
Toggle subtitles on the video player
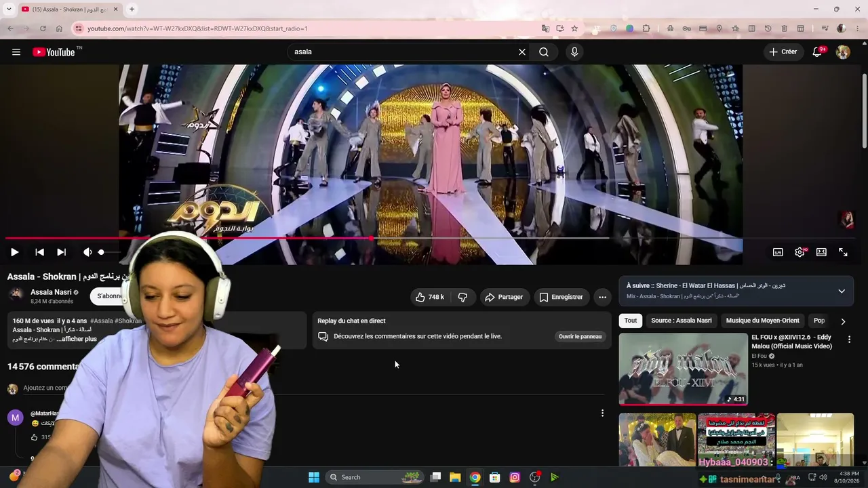coord(778,252)
